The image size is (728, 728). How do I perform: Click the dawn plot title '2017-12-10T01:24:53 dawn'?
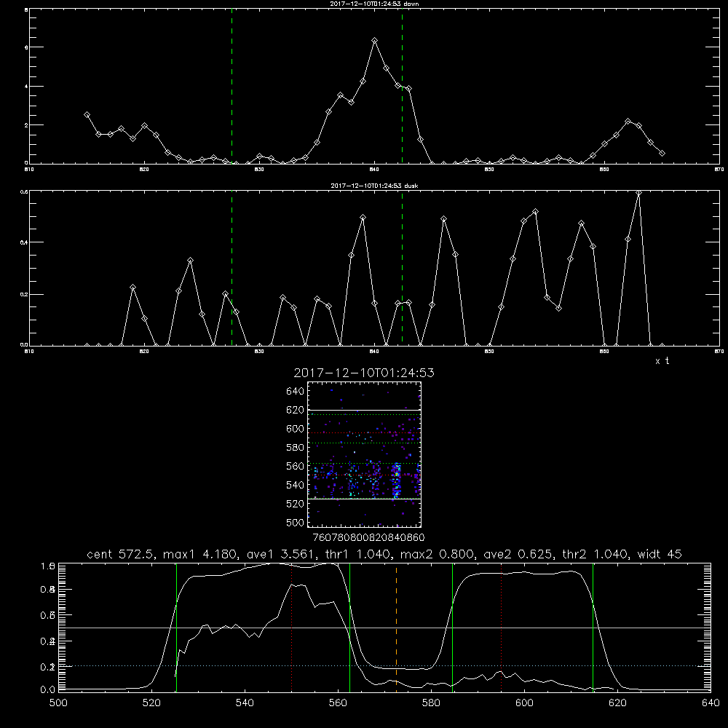click(374, 4)
